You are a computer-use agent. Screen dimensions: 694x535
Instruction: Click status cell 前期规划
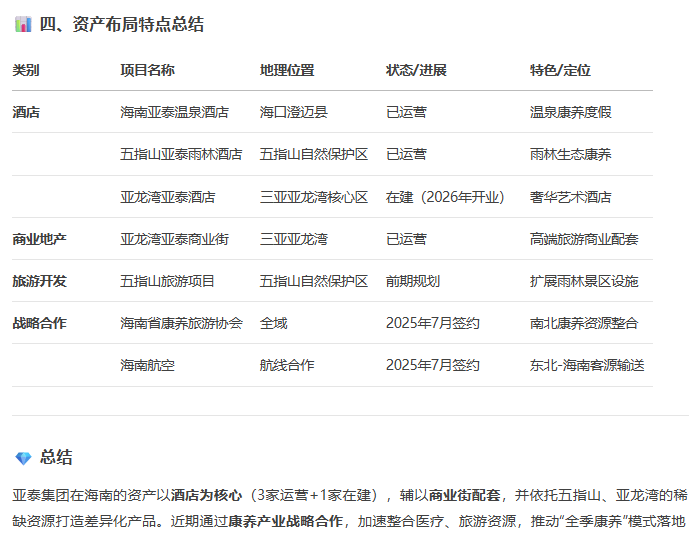[413, 281]
